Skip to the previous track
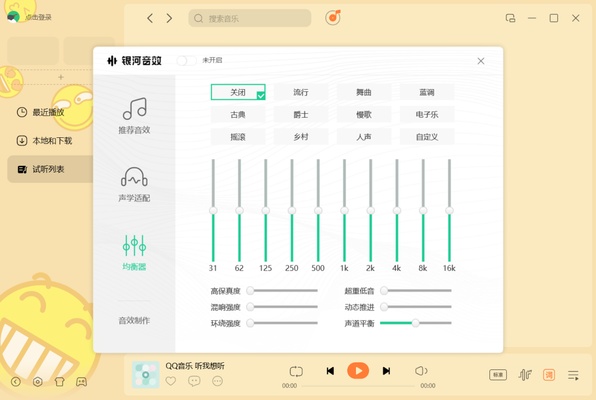Image resolution: width=596 pixels, height=400 pixels. [330, 371]
